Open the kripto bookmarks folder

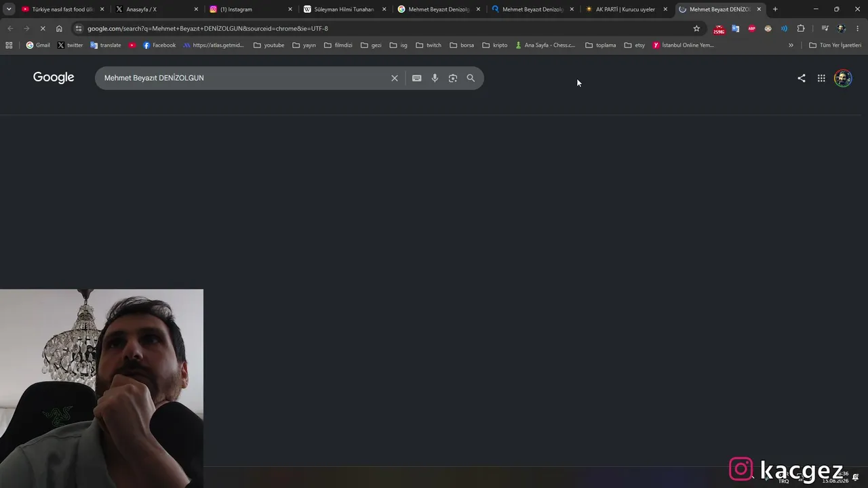[494, 45]
